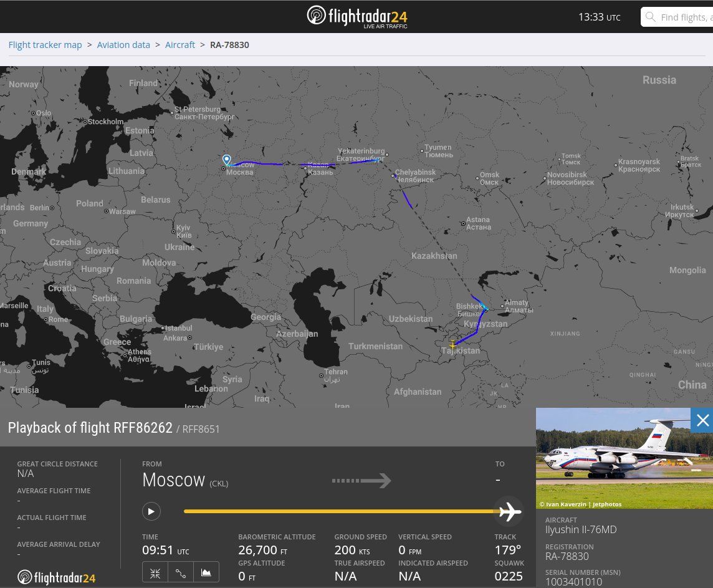The image size is (713, 588).
Task: Click the Moscow origin pin marker
Action: (x=226, y=159)
